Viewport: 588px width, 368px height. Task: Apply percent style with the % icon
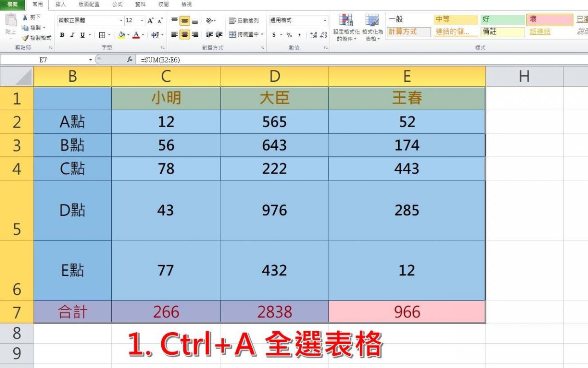click(x=289, y=35)
